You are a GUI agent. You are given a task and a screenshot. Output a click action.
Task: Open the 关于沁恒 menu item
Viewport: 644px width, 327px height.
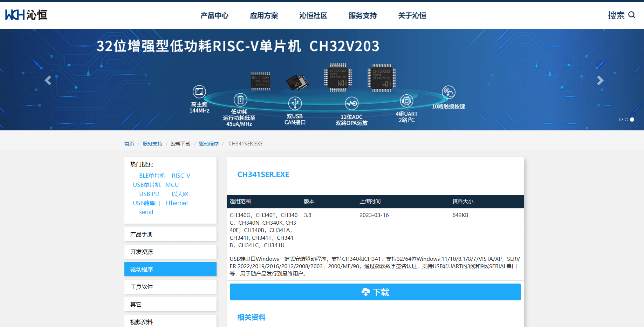click(x=412, y=15)
